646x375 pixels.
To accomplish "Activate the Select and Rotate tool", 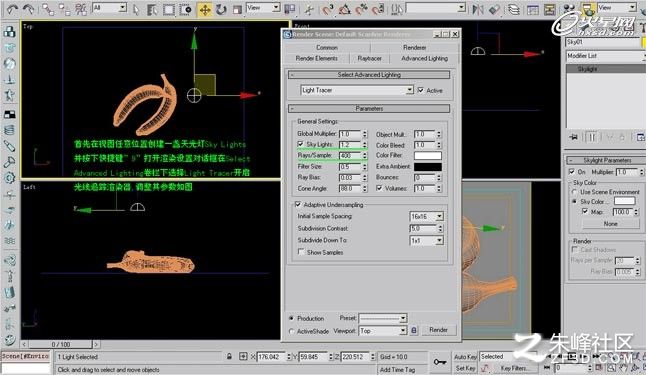I will [x=221, y=9].
